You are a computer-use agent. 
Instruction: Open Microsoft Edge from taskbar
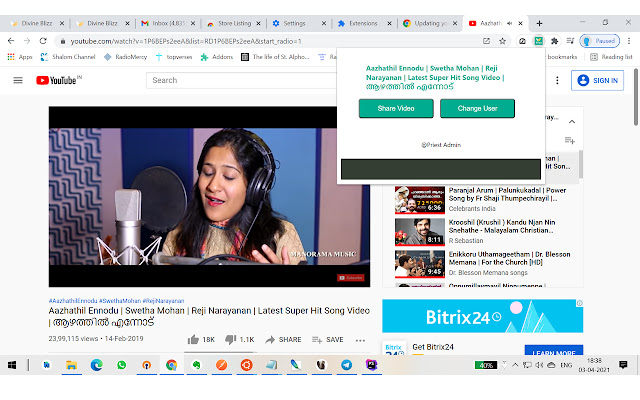[x=96, y=365]
